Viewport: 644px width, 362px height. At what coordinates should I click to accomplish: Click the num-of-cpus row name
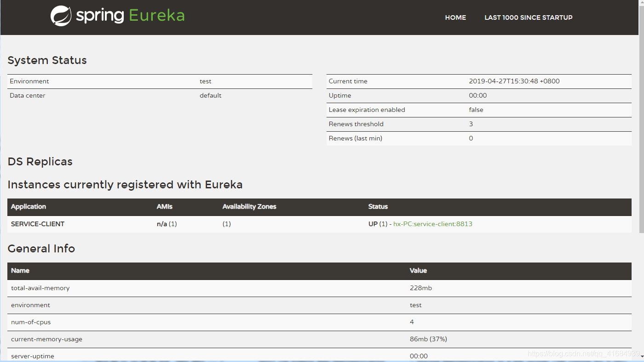(31, 322)
